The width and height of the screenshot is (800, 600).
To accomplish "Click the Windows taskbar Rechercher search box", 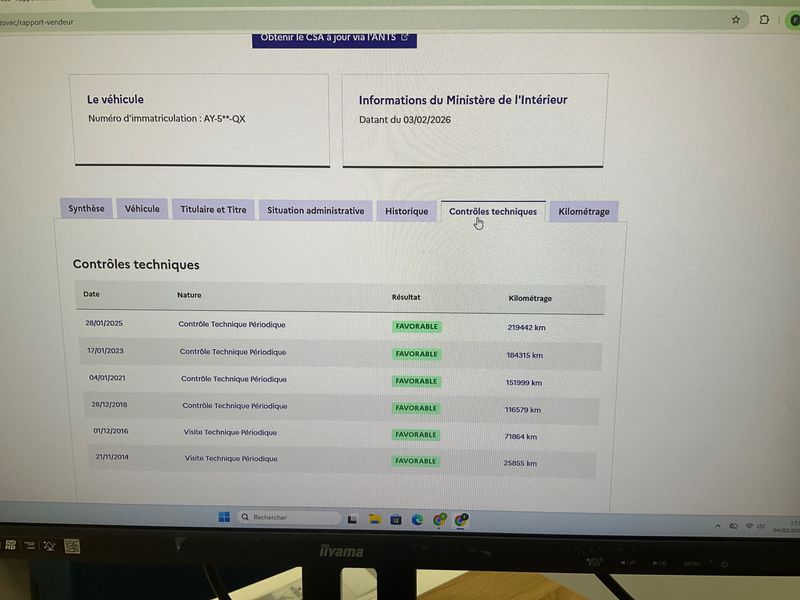I will coord(289,517).
